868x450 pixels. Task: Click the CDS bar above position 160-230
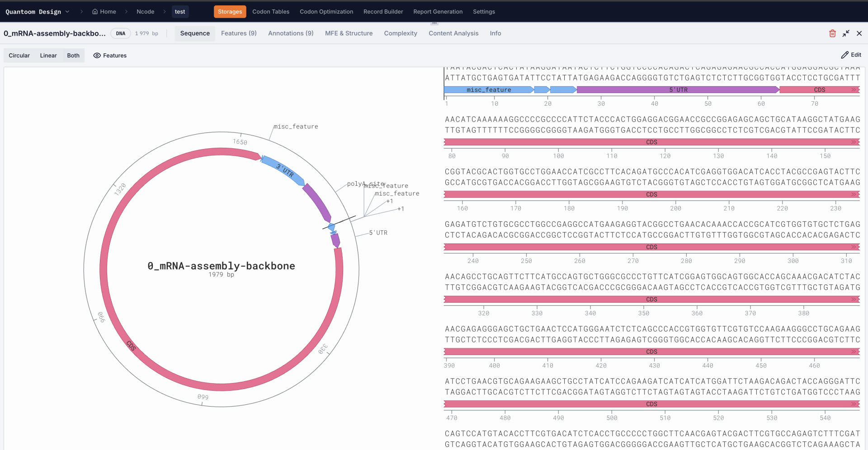click(651, 195)
